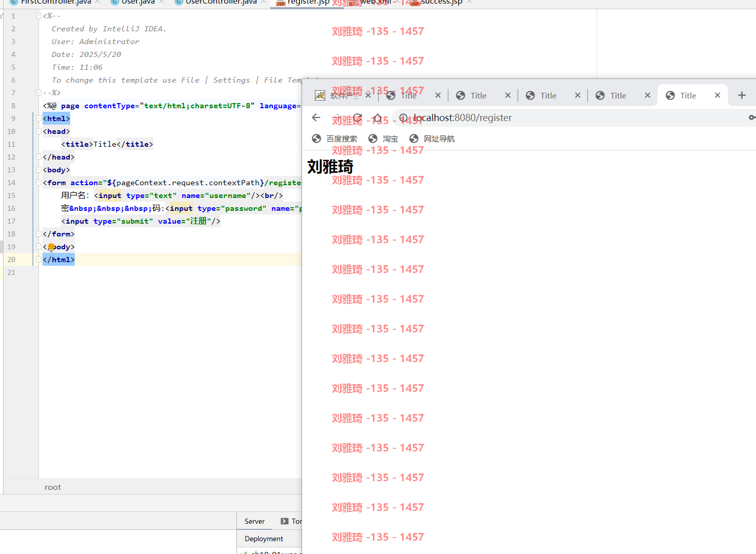Collapse the body tag fold on line 13
Screen dimensions: 756x554
coord(38,170)
